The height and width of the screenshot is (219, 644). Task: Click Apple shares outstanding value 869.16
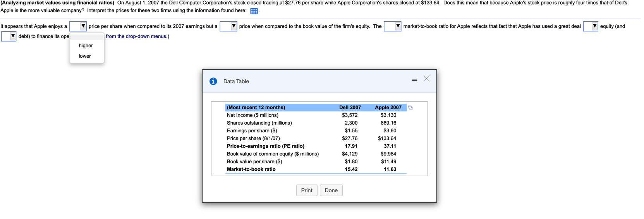(388, 123)
